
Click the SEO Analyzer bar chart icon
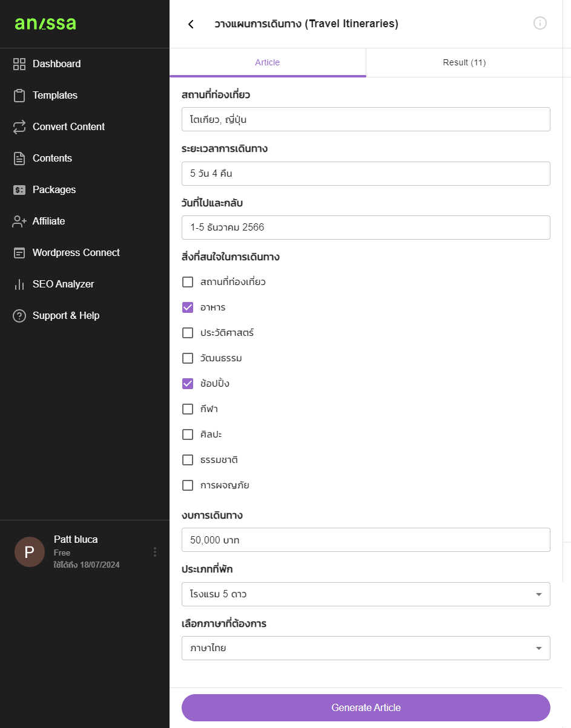pos(19,284)
